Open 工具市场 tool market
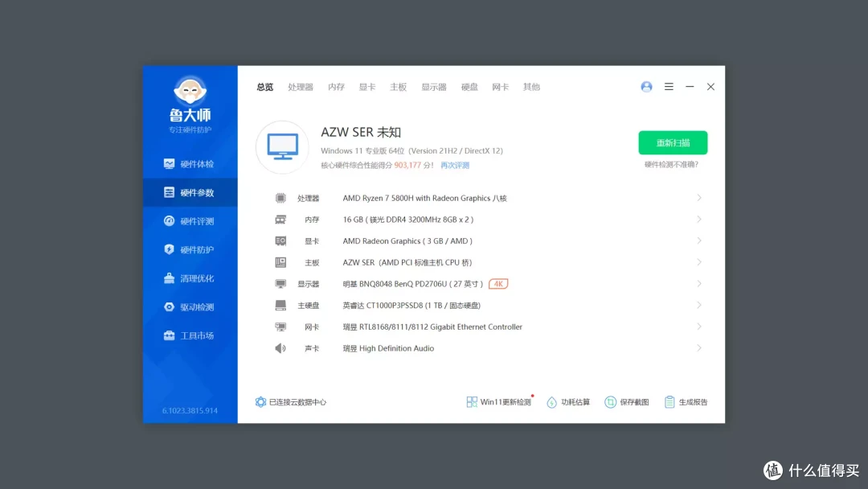The height and width of the screenshot is (489, 868). pyautogui.click(x=190, y=335)
